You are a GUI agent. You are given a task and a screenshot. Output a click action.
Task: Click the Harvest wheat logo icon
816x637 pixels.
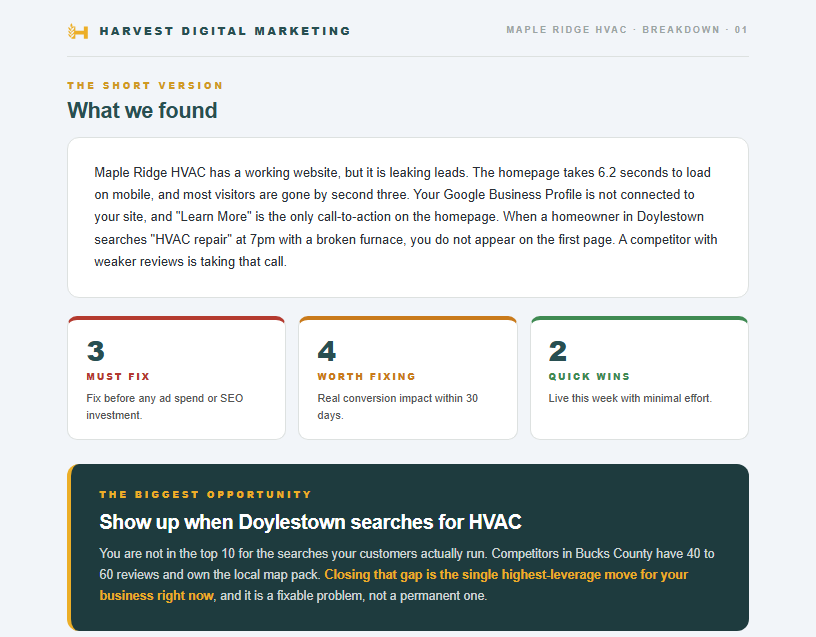click(78, 31)
